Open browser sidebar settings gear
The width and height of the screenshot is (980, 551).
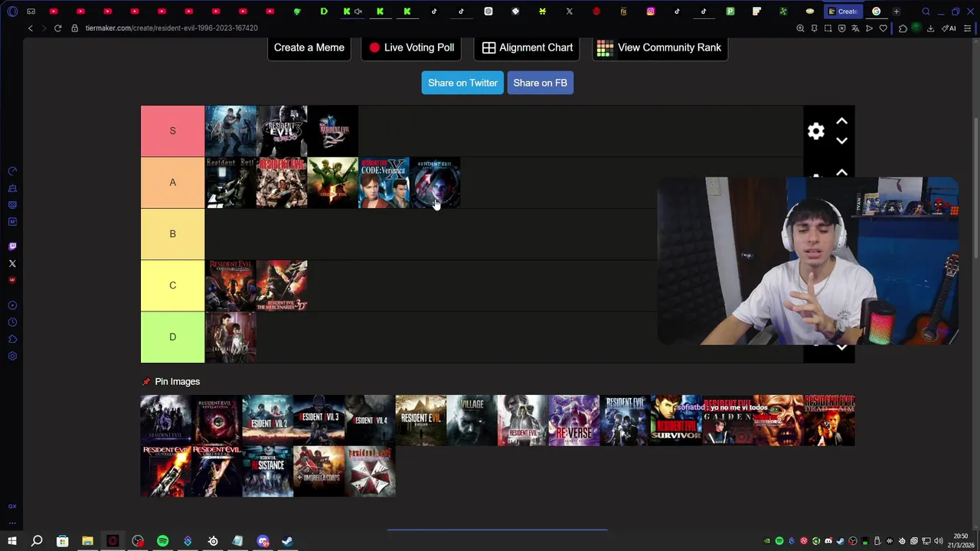(x=12, y=356)
